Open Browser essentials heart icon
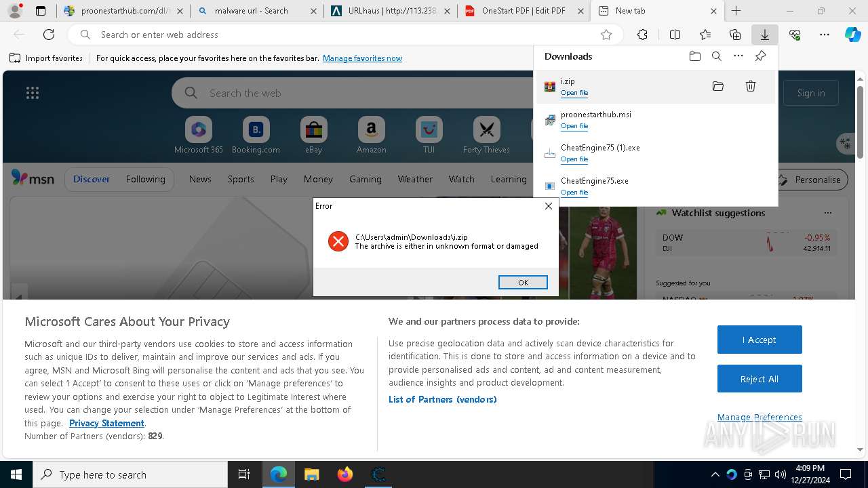The image size is (868, 488). [795, 35]
